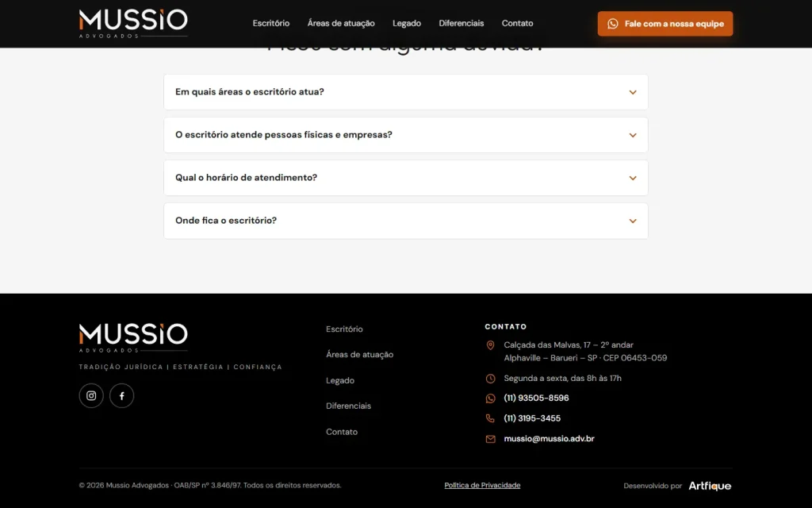Open question 'Onde fica o escritório?'
The width and height of the screenshot is (812, 508).
click(405, 221)
